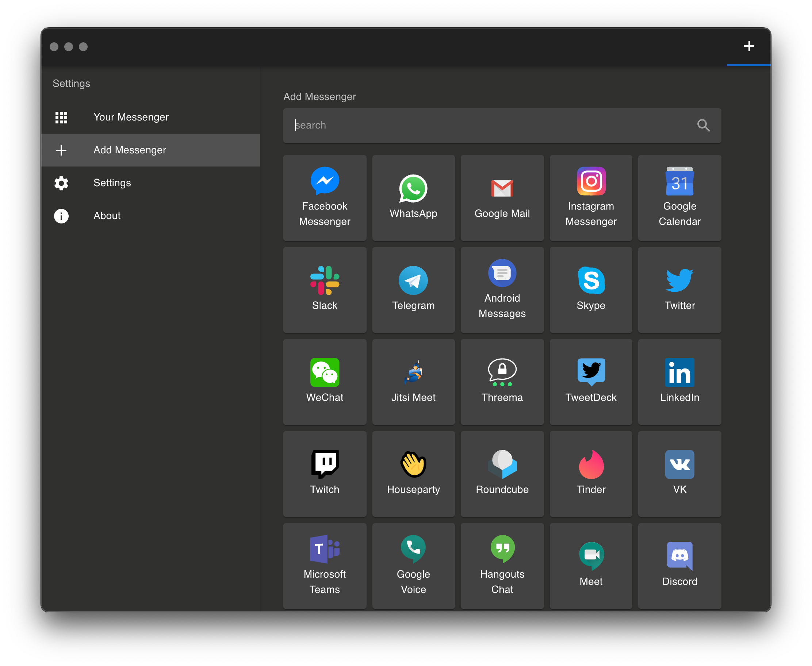Screen dimensions: 812x666
Task: Click the magnifier search icon
Action: 703,126
